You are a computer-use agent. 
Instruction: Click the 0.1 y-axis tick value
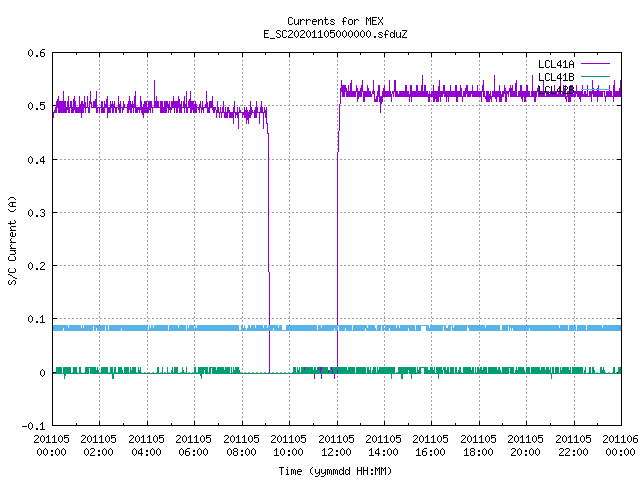[36, 319]
